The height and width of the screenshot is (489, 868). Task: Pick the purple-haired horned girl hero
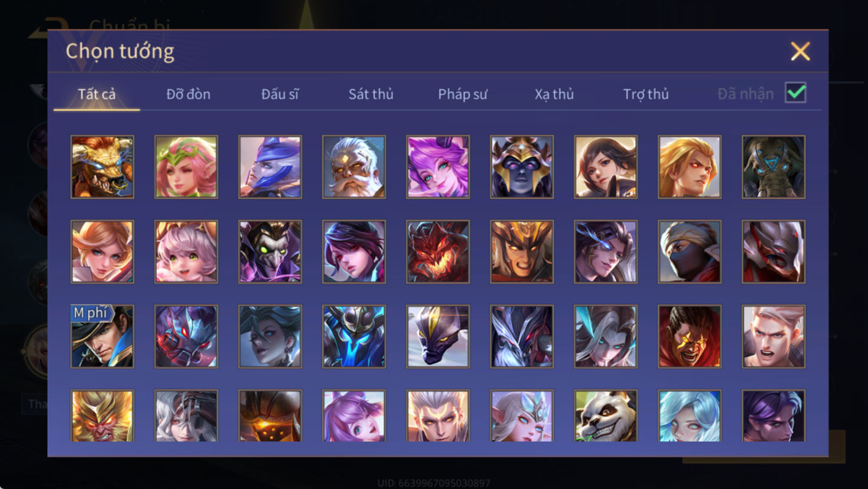438,167
